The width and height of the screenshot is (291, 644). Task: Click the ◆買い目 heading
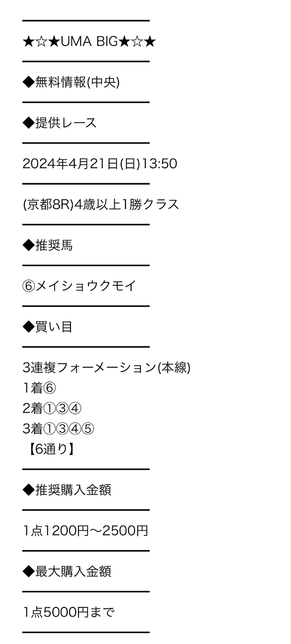click(x=47, y=327)
